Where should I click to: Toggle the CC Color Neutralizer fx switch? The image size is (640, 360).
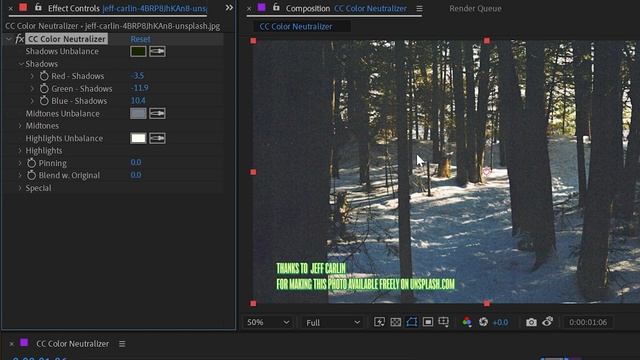pos(19,39)
